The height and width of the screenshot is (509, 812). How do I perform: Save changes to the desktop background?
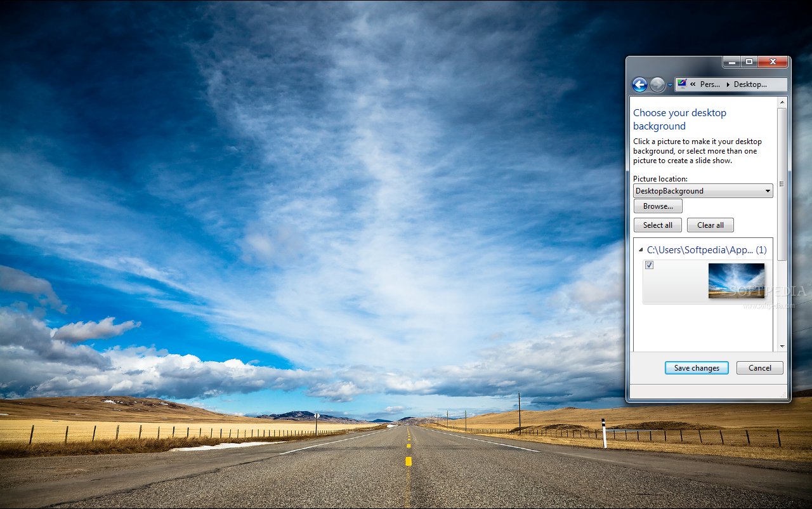(697, 368)
